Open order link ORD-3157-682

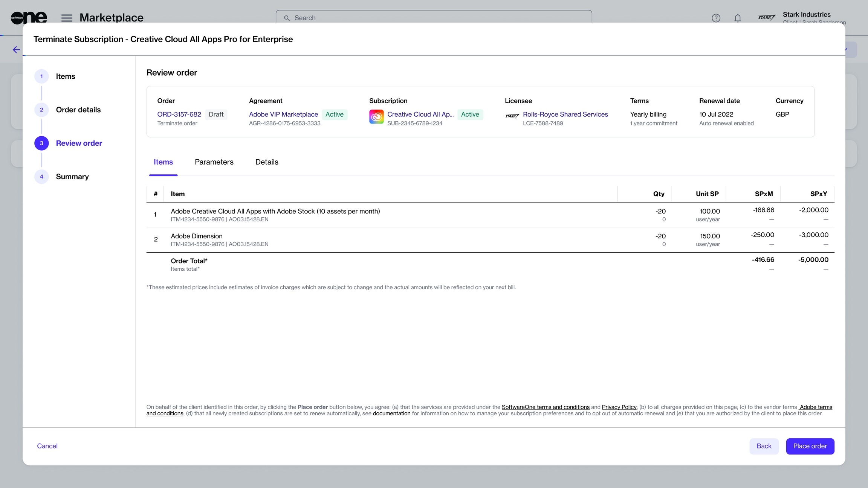click(179, 114)
